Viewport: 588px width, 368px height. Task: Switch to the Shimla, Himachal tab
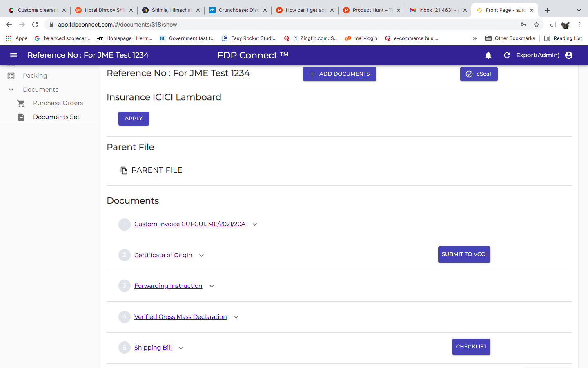(x=171, y=10)
